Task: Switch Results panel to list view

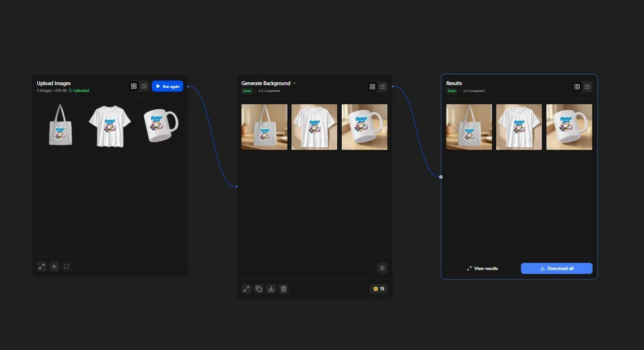Action: pos(587,87)
